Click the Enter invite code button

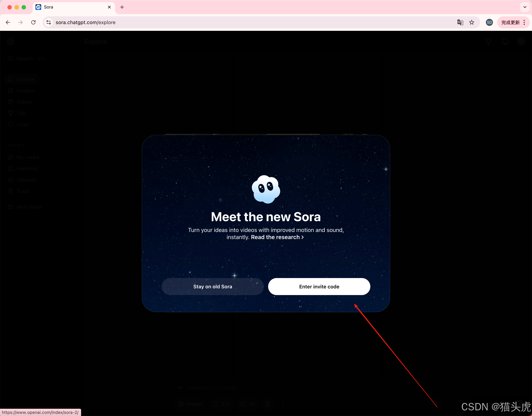point(319,286)
